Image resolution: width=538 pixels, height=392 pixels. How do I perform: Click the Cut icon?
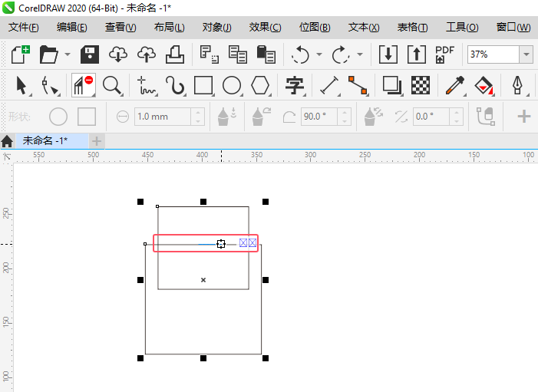(210, 54)
